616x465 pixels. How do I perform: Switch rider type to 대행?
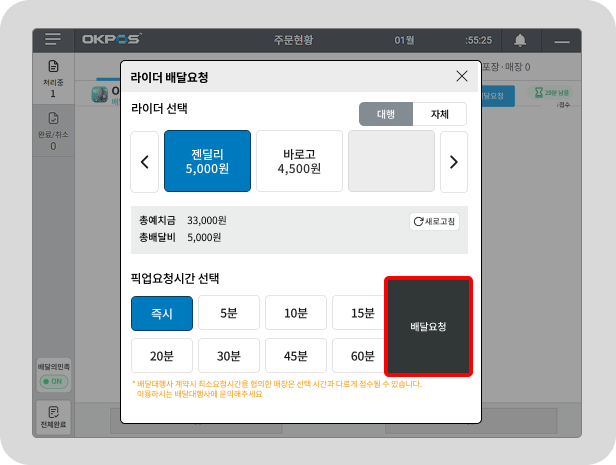pos(386,114)
